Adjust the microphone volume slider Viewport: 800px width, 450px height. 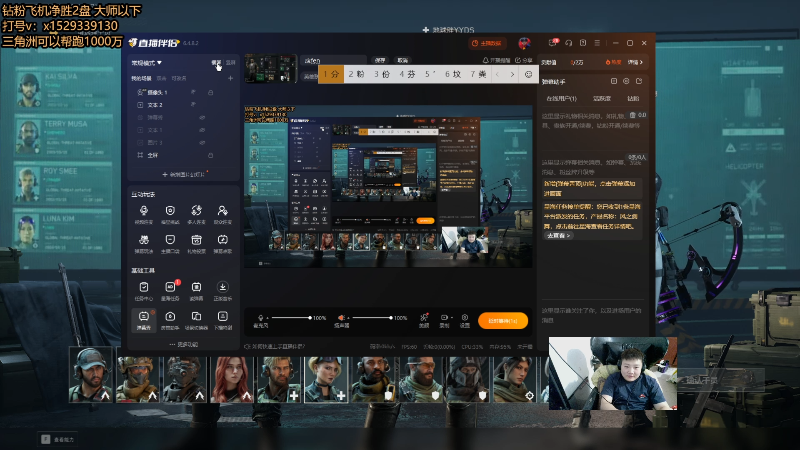click(290, 318)
